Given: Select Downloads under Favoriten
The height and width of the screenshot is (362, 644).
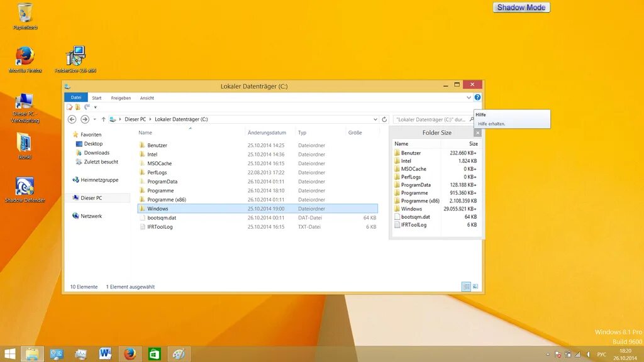Looking at the screenshot, I should [98, 153].
